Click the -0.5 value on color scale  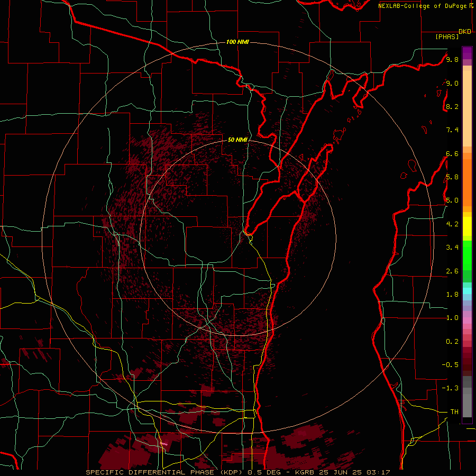point(451,365)
